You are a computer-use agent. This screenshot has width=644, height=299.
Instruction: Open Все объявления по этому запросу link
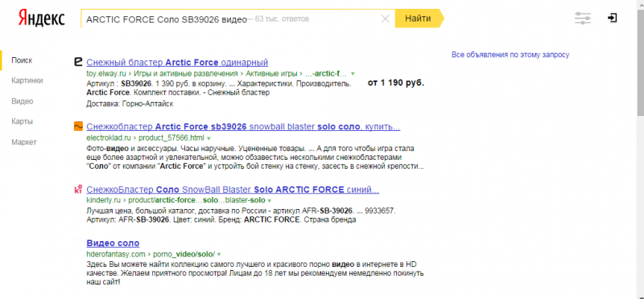(510, 55)
